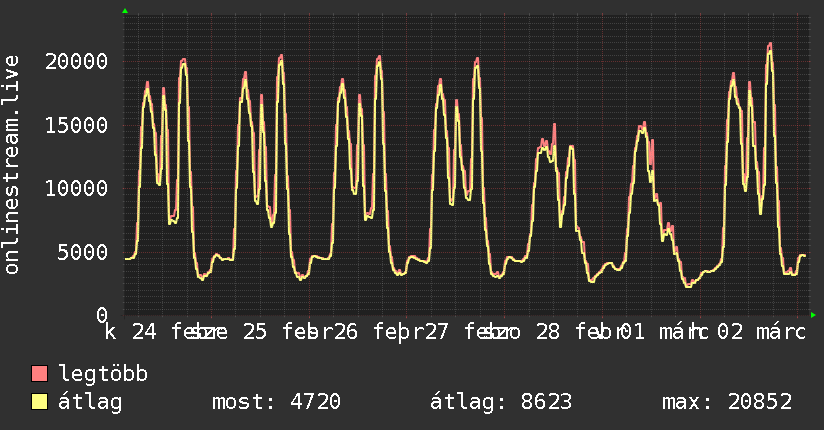This screenshot has height=430, width=824.
Task: Click the 5000 y-axis label
Action: click(x=83, y=252)
